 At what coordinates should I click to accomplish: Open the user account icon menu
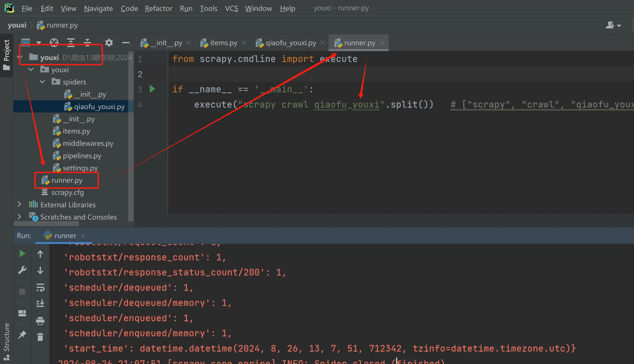click(613, 25)
